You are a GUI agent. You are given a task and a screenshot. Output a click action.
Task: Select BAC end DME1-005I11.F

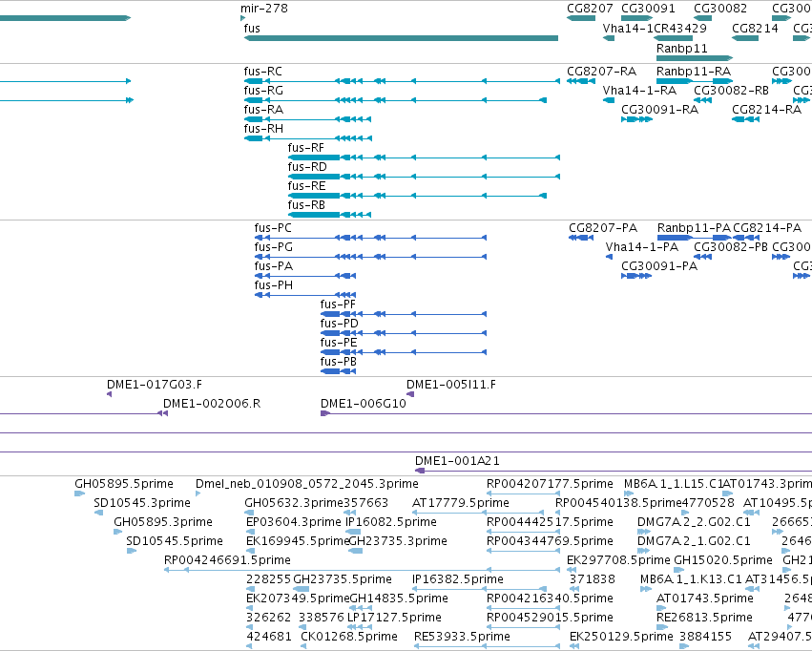pyautogui.click(x=410, y=394)
